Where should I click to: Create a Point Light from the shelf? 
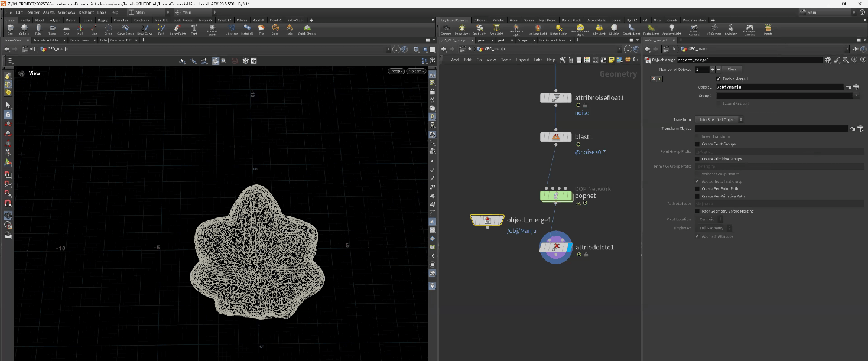tap(462, 28)
